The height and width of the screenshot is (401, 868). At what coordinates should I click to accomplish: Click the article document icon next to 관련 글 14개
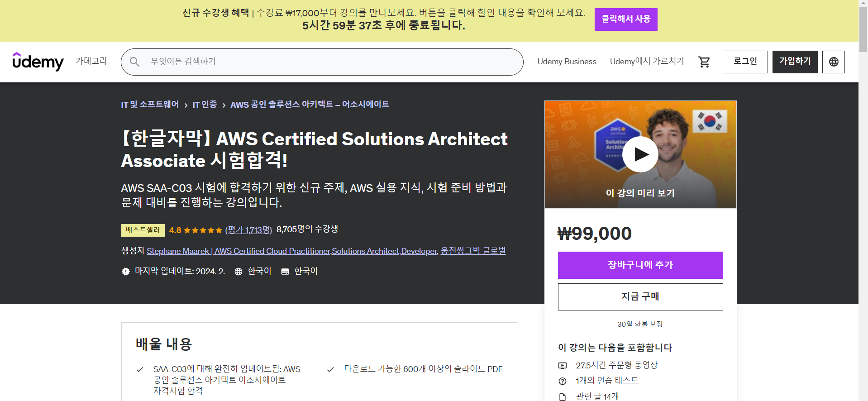563,397
